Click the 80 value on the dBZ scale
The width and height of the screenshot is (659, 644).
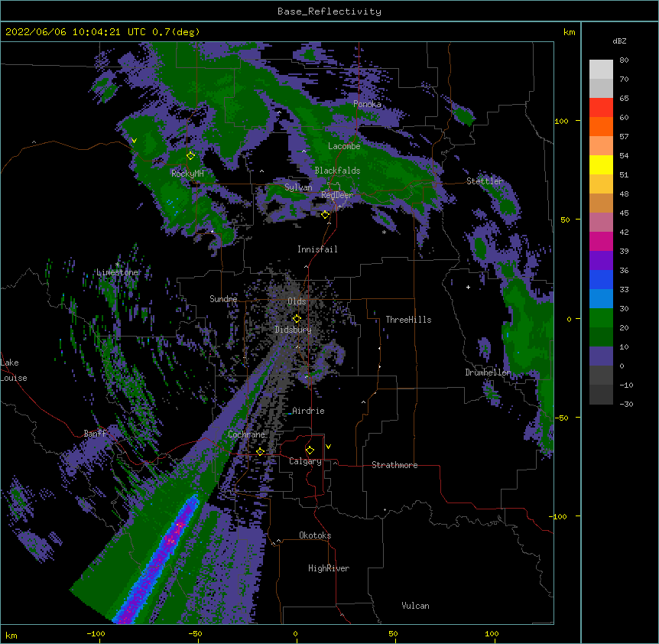click(624, 60)
